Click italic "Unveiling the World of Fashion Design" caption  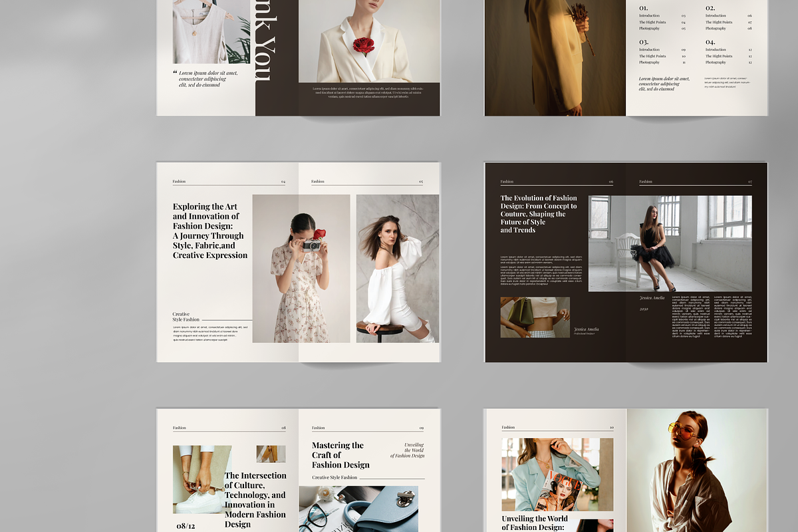(407, 450)
